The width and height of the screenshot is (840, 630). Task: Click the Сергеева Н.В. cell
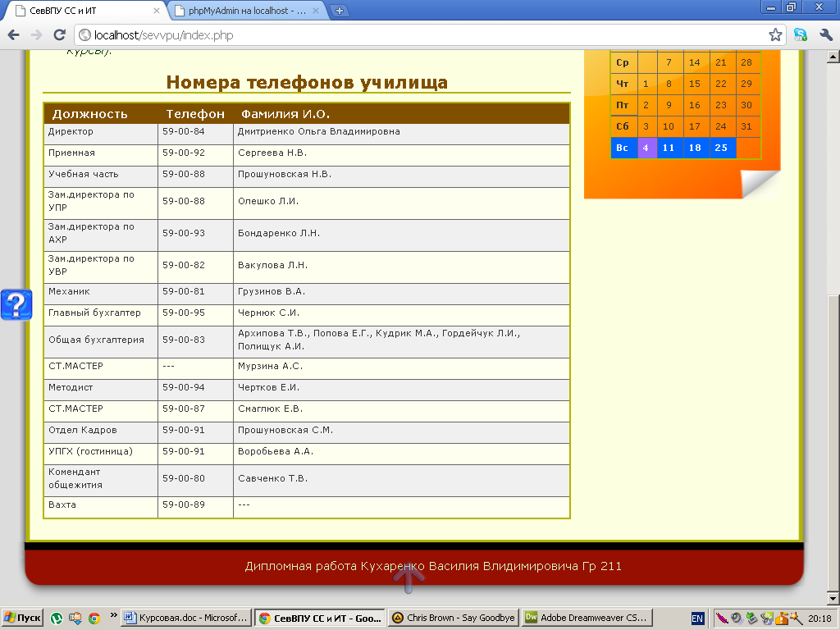click(401, 155)
